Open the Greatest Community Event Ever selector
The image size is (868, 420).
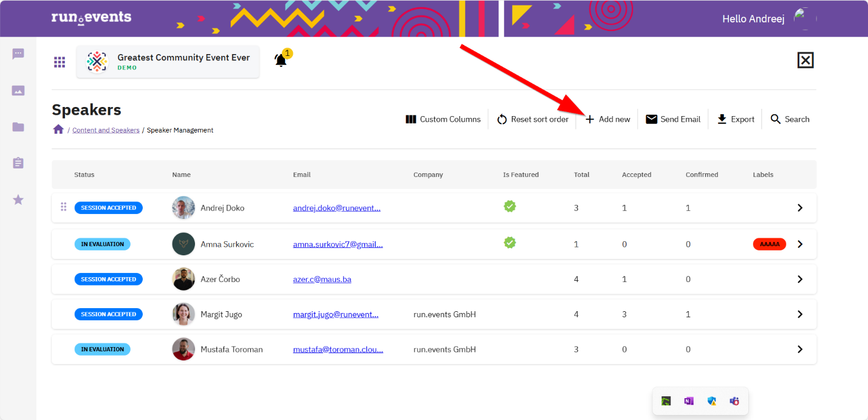coord(168,61)
